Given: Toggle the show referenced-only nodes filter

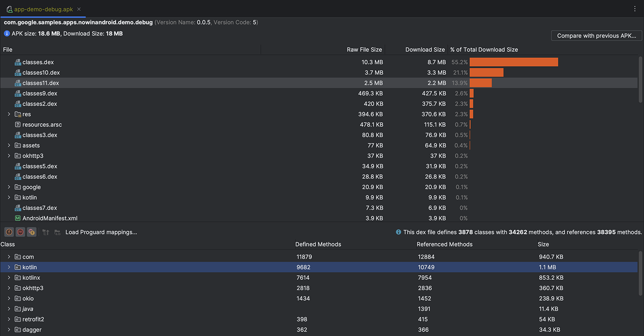Looking at the screenshot, I should click(x=31, y=232).
